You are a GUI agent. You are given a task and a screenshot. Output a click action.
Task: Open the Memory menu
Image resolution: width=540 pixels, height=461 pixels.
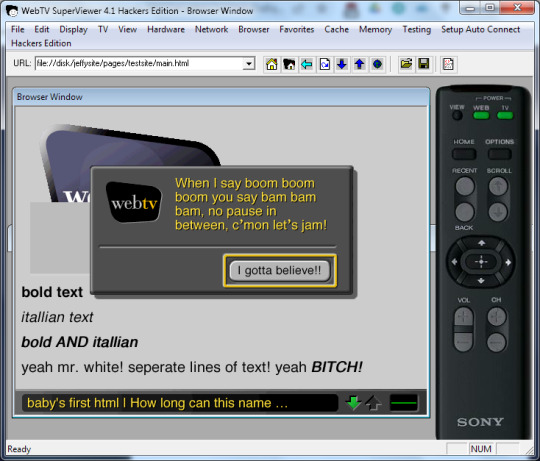[x=375, y=30]
